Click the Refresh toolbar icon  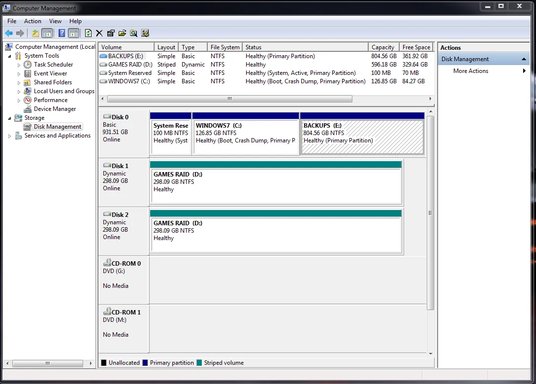88,33
